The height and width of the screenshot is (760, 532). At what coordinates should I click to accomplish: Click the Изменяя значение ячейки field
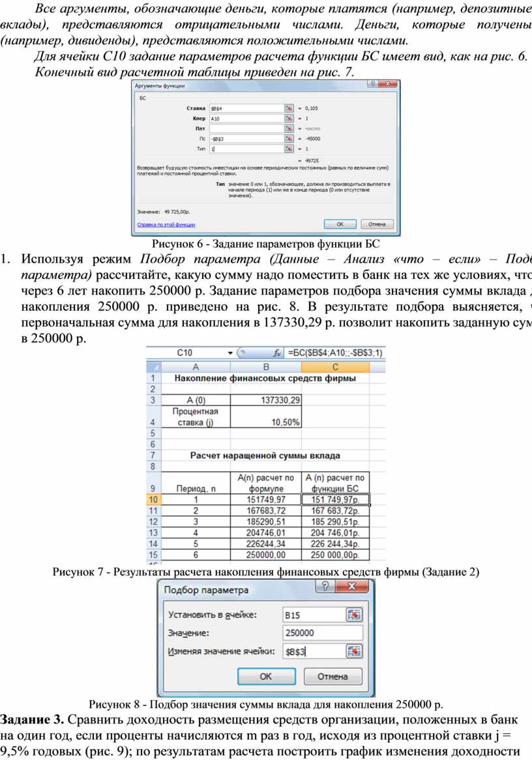[314, 651]
